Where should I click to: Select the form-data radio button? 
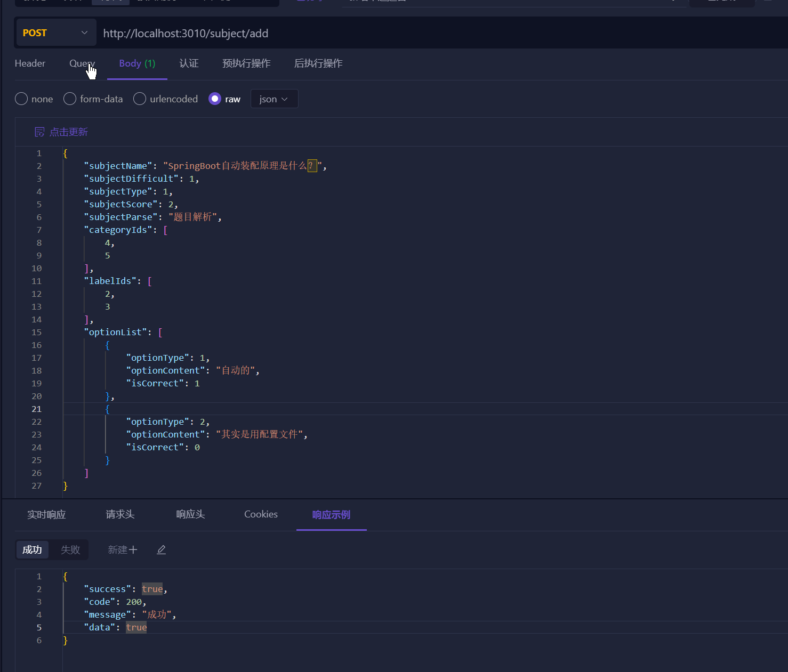pos(70,99)
